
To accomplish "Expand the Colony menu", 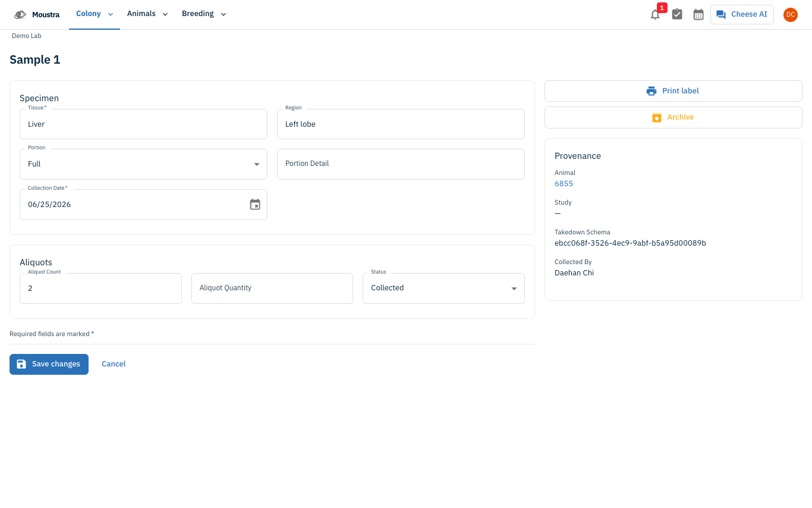I will point(95,14).
